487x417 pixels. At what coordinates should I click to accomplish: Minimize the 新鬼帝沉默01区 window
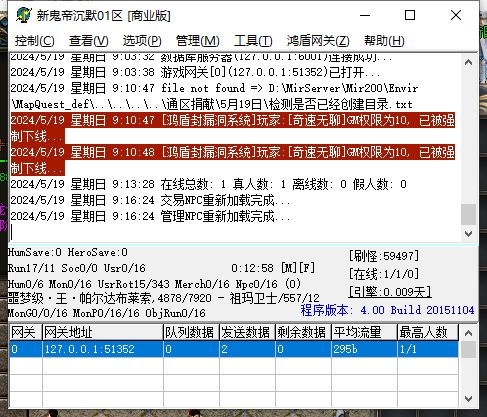point(365,15)
